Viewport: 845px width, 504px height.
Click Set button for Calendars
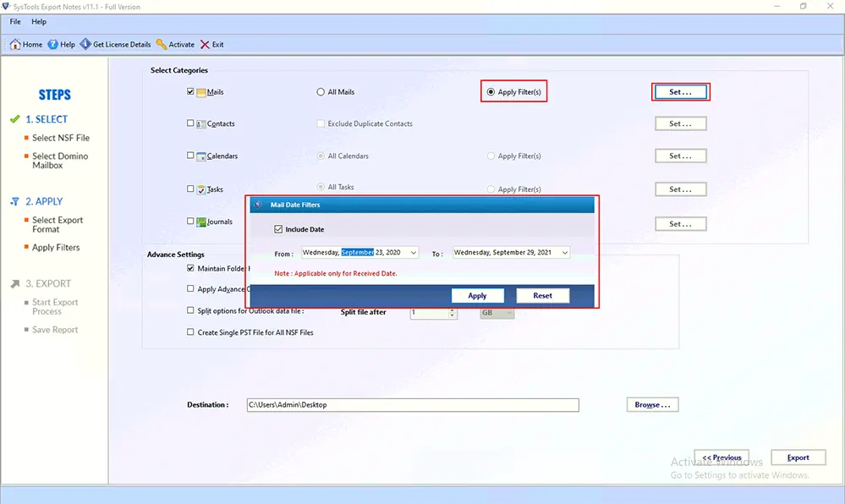point(681,156)
